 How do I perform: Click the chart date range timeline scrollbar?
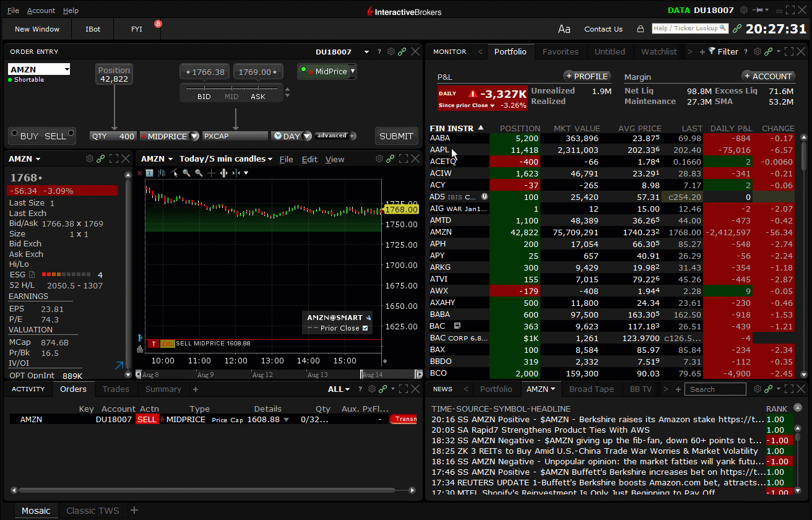pos(279,375)
